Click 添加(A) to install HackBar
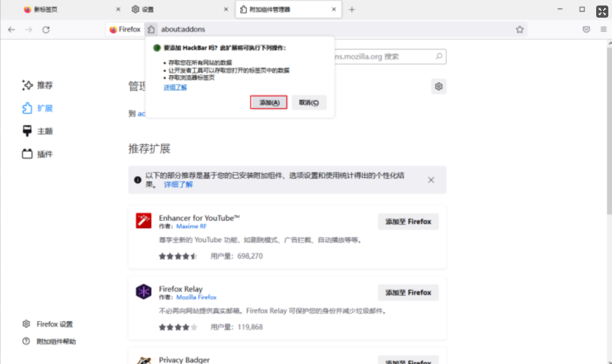Screen dimensions: 612x364 (x=268, y=102)
